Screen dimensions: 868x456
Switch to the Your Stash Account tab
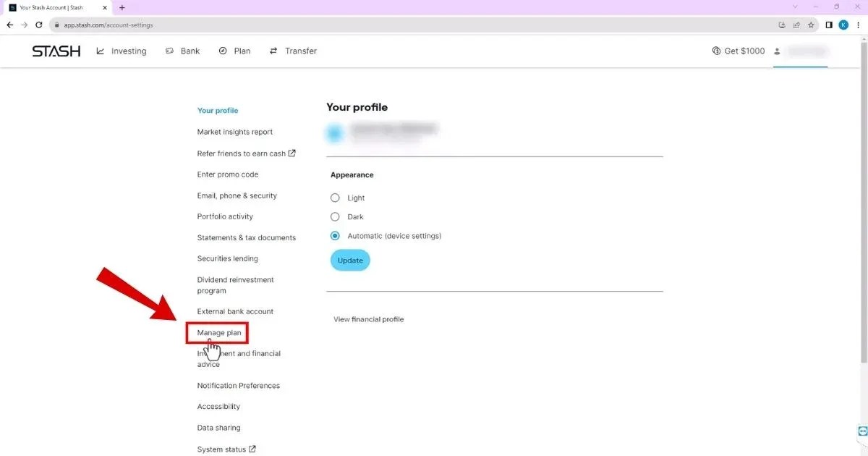click(x=51, y=7)
